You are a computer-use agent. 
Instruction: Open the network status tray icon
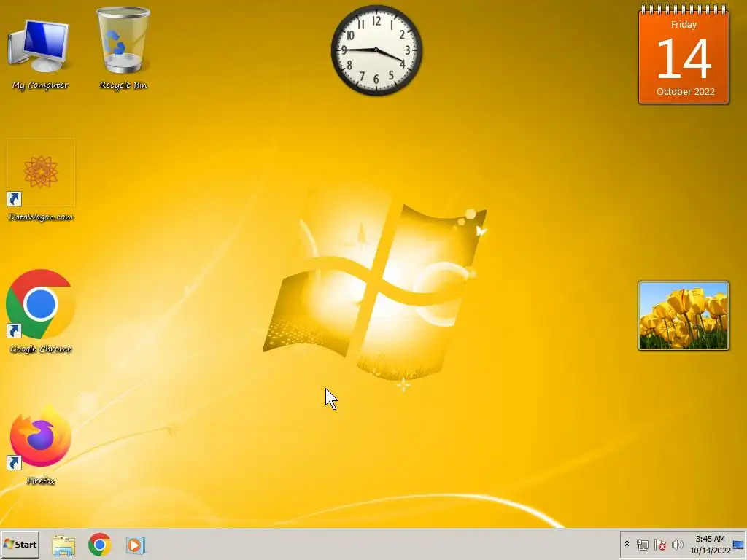pyautogui.click(x=642, y=544)
